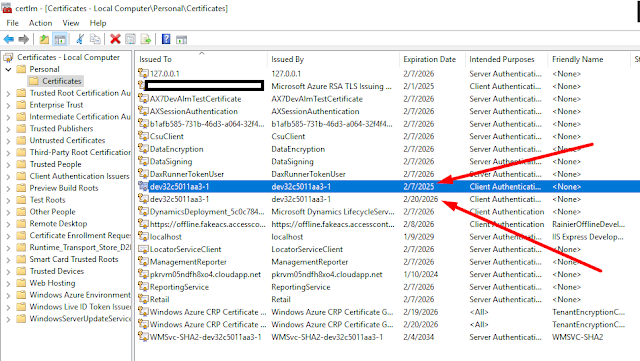Select the DataEncryption certificate row
The height and width of the screenshot is (361, 640).
(389, 149)
